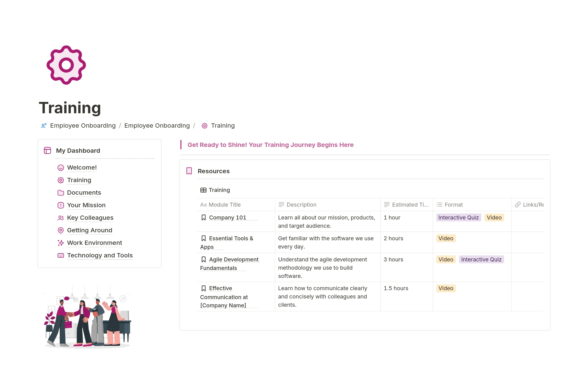The height and width of the screenshot is (367, 588).
Task: Click the Module Title column header
Action: (x=224, y=205)
